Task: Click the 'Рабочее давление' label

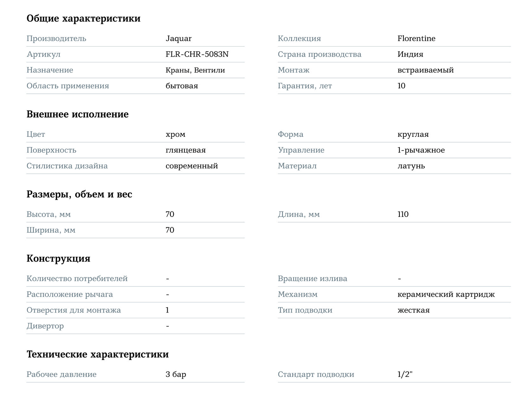Action: pyautogui.click(x=61, y=375)
